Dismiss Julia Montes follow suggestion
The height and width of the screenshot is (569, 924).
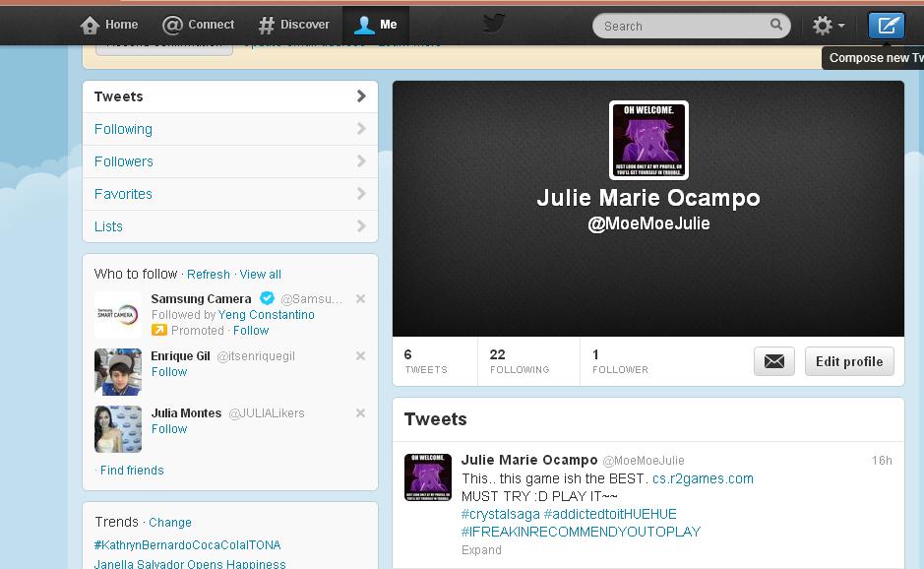coord(360,413)
